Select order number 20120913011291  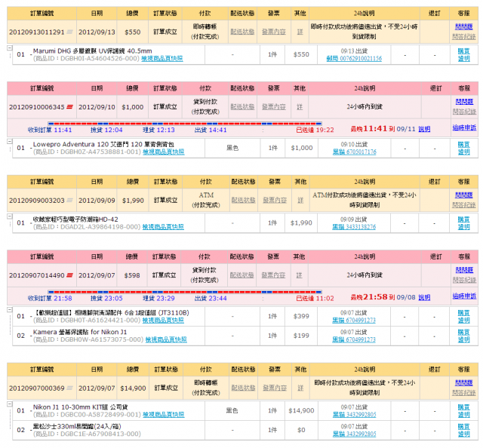click(37, 32)
